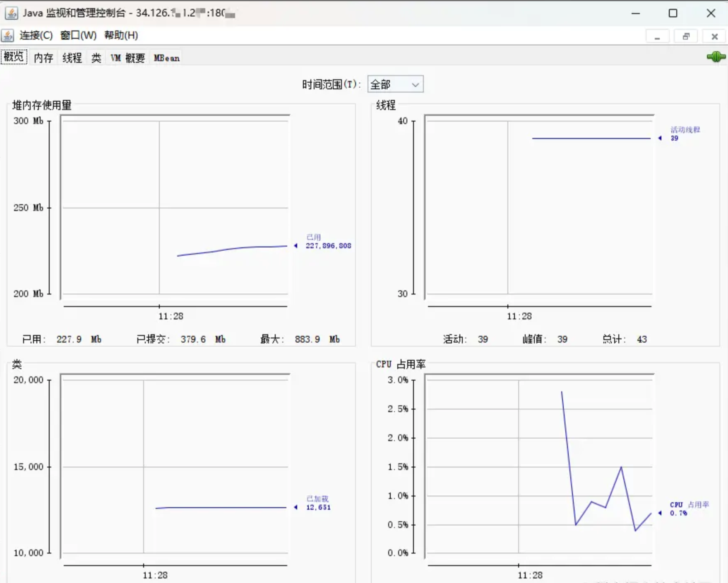Open the MBean tab
This screenshot has width=728, height=583.
(x=166, y=58)
